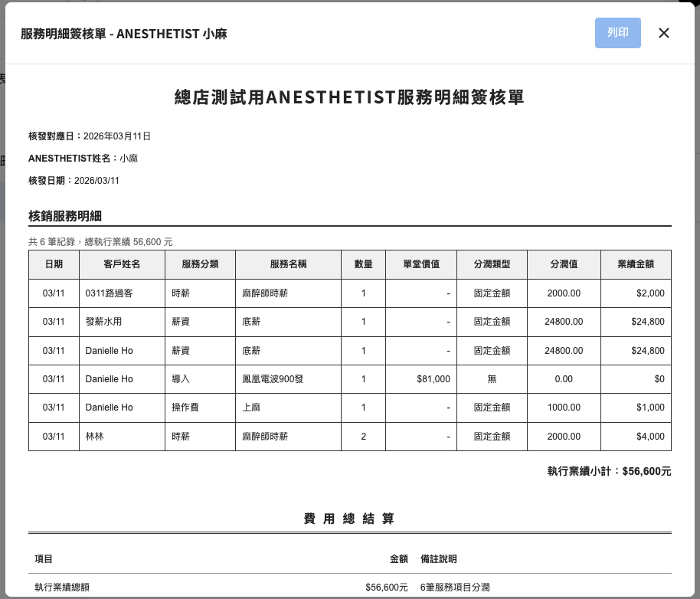Click the 核銷服務明細 section heading
The width and height of the screenshot is (700, 599).
tap(65, 216)
